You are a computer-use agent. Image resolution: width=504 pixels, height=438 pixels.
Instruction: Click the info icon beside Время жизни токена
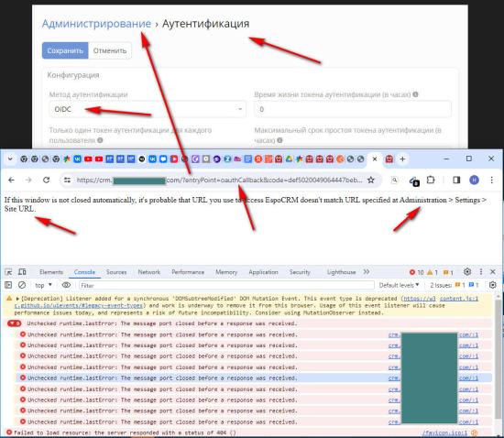point(415,94)
